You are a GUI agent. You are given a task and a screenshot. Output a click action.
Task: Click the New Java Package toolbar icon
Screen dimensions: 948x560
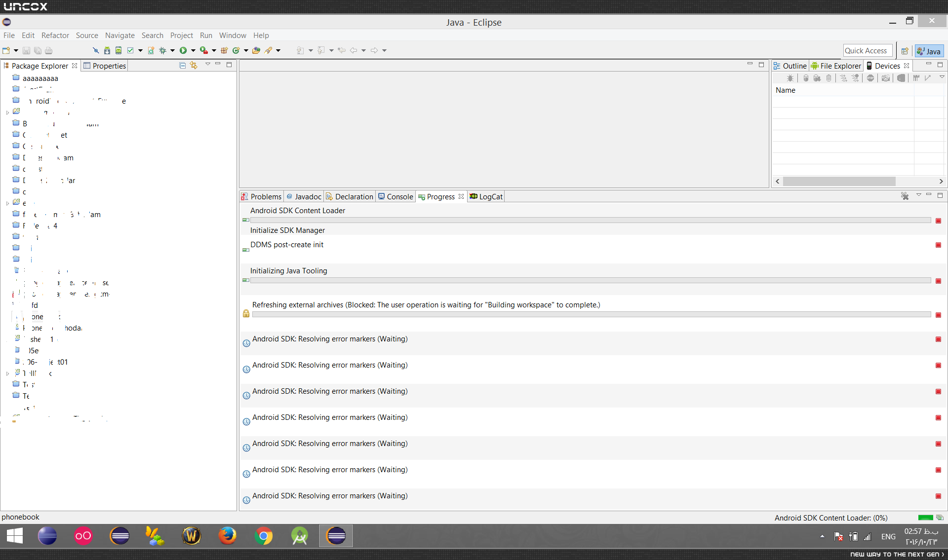click(x=224, y=50)
